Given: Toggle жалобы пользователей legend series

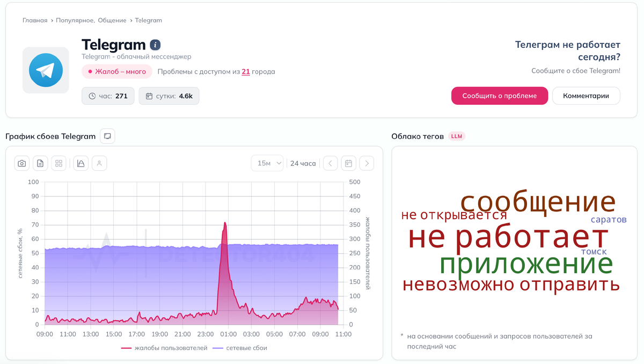Looking at the screenshot, I should pos(164,348).
